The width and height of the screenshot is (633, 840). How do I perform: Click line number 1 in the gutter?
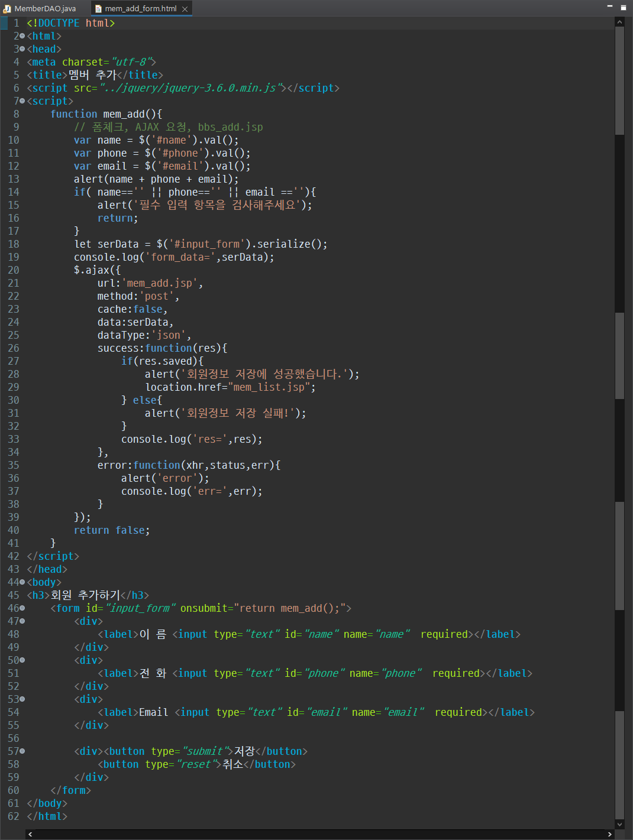17,23
